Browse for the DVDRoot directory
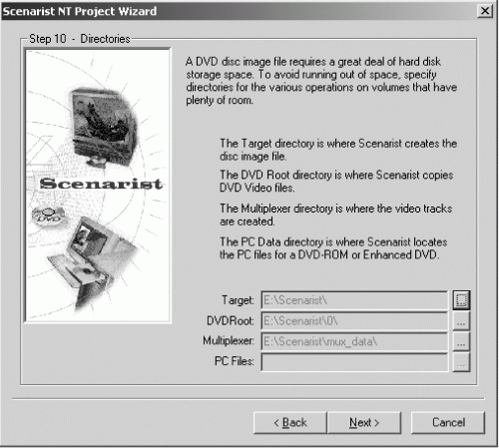This screenshot has width=499, height=448. (461, 321)
